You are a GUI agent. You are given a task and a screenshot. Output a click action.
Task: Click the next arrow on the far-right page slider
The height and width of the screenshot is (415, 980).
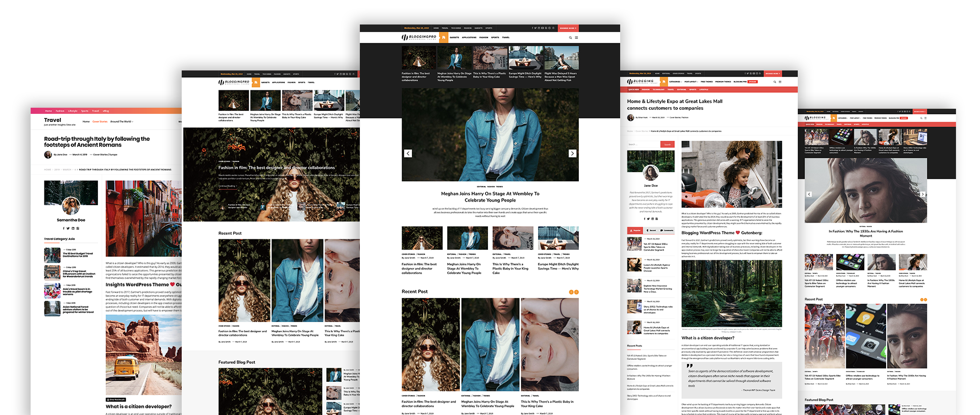[922, 194]
